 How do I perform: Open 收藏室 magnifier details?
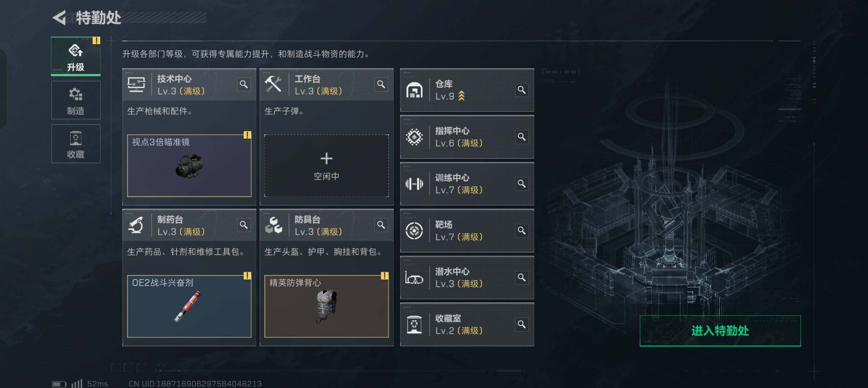pos(522,324)
